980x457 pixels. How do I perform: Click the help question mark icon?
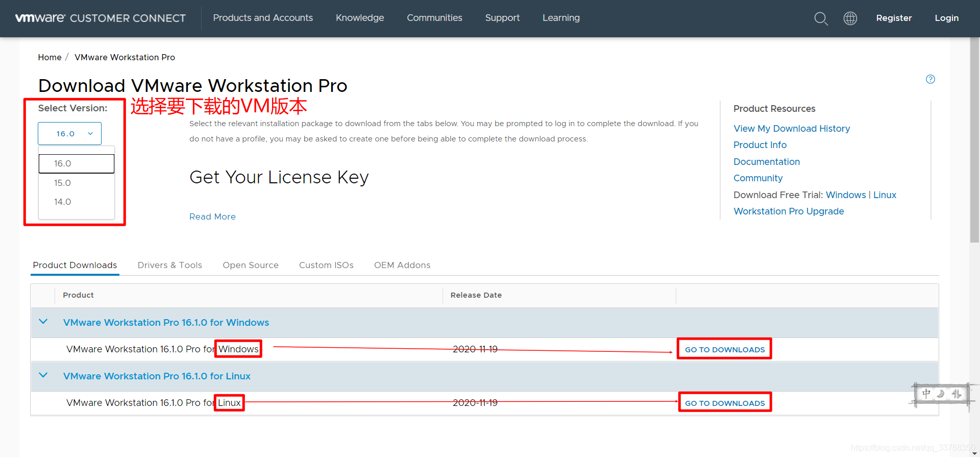[930, 79]
